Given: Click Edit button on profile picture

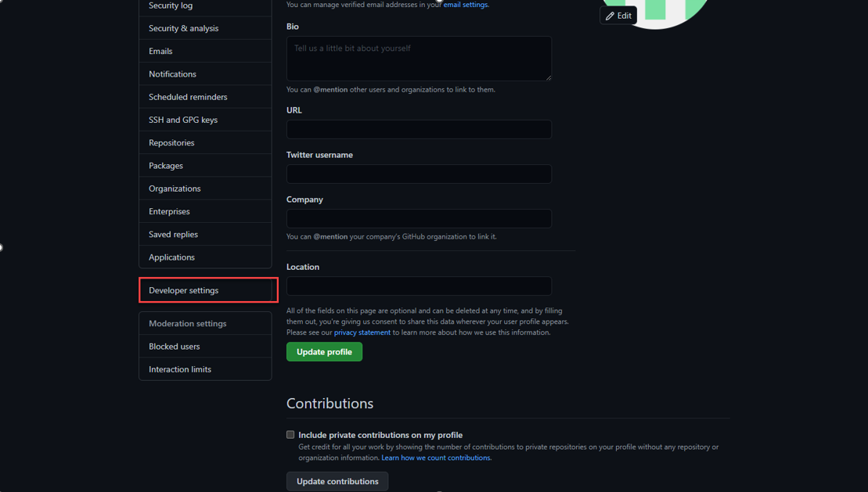Looking at the screenshot, I should [x=618, y=16].
